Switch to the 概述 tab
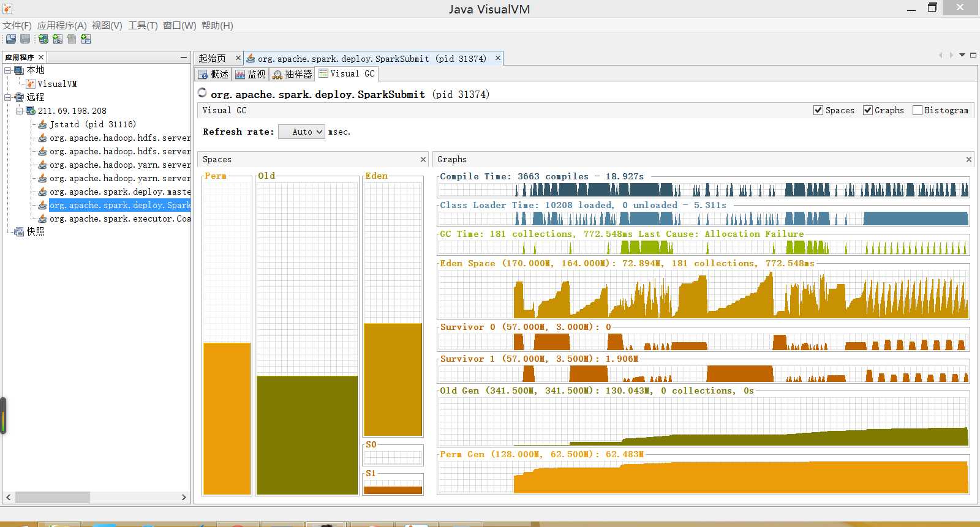Image resolution: width=980 pixels, height=527 pixels. [x=213, y=75]
